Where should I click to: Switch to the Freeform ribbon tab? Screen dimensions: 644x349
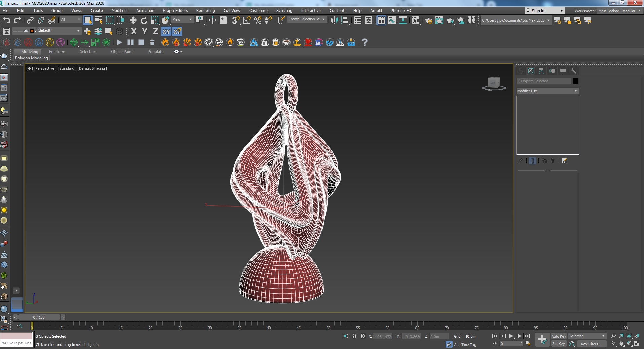click(x=57, y=52)
